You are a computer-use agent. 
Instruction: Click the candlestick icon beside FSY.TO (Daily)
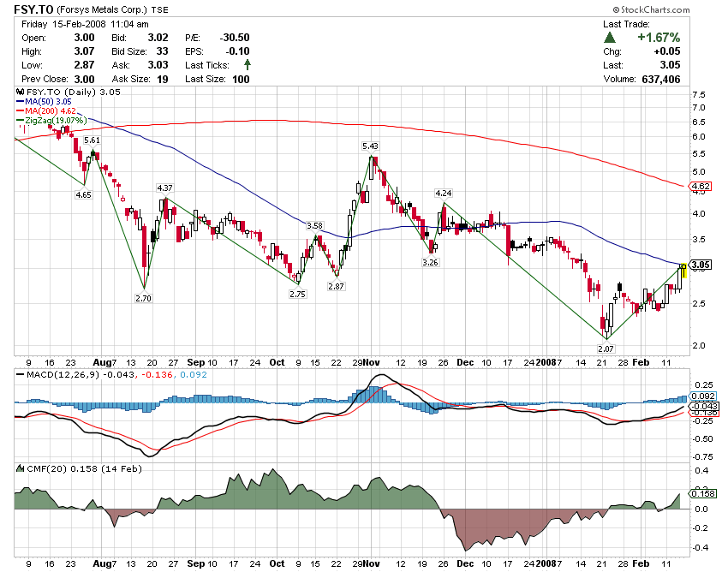[21, 91]
